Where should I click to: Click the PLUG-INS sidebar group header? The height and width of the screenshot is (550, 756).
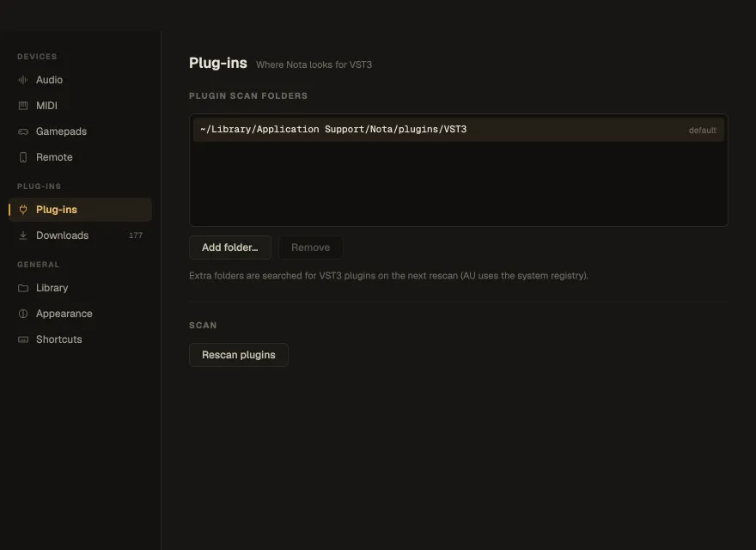39,186
